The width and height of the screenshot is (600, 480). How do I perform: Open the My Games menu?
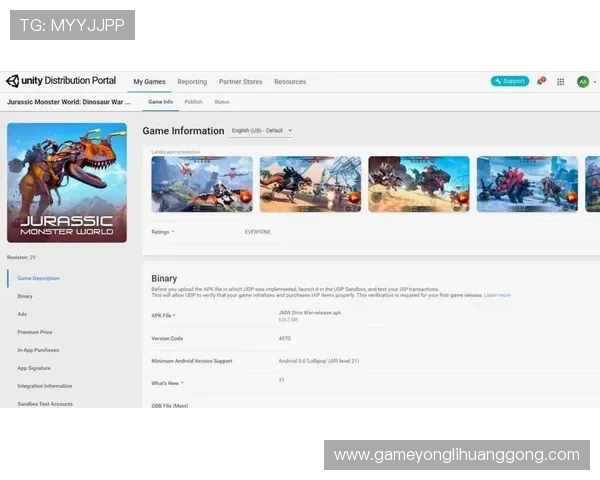click(x=149, y=82)
